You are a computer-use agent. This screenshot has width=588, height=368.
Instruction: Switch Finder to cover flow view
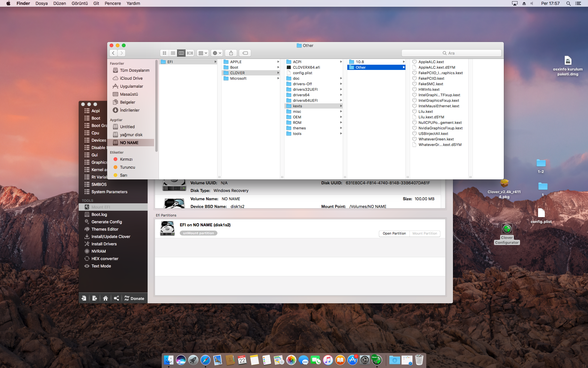coord(190,53)
